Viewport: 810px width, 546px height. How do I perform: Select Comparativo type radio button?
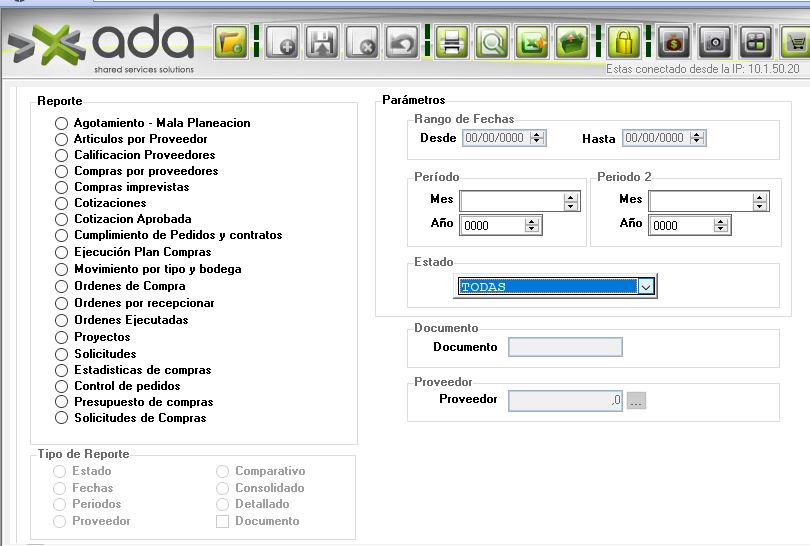tap(223, 471)
